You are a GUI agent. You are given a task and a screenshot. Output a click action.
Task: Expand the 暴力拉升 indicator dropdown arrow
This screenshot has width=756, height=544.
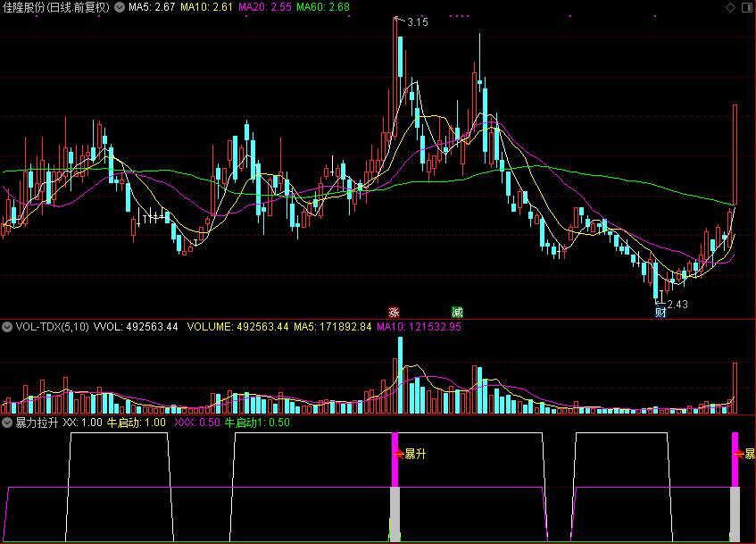pyautogui.click(x=7, y=423)
